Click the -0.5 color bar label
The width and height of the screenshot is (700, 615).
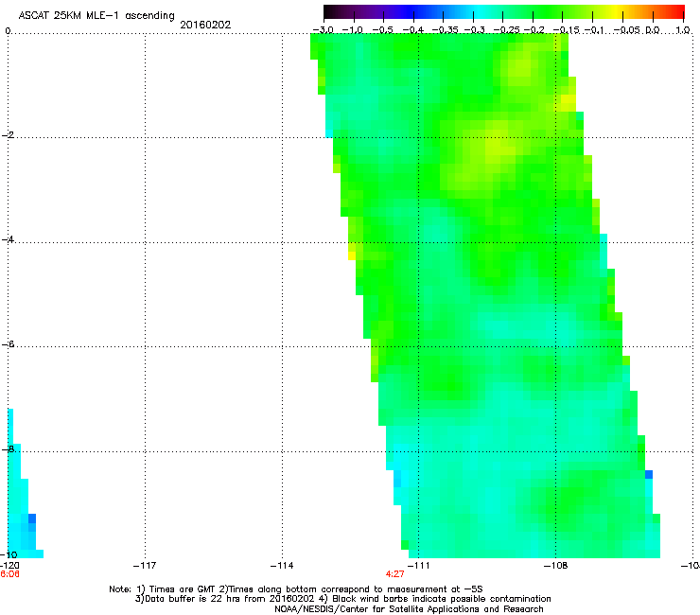click(382, 30)
